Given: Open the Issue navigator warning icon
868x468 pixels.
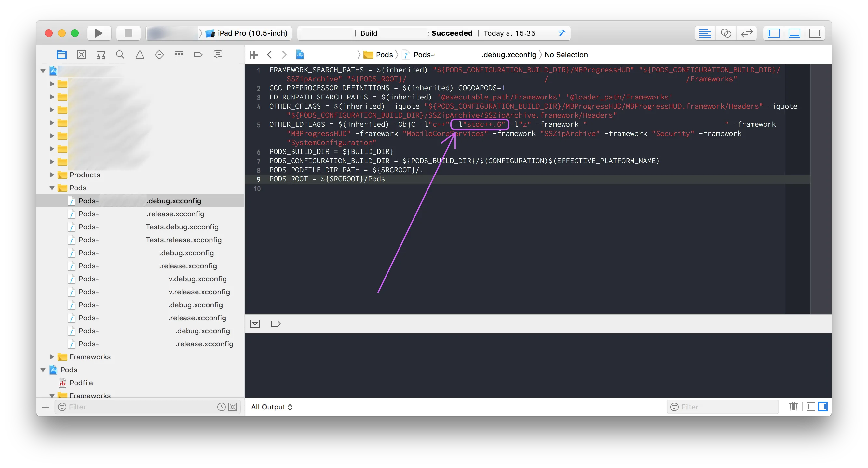Looking at the screenshot, I should [x=140, y=55].
